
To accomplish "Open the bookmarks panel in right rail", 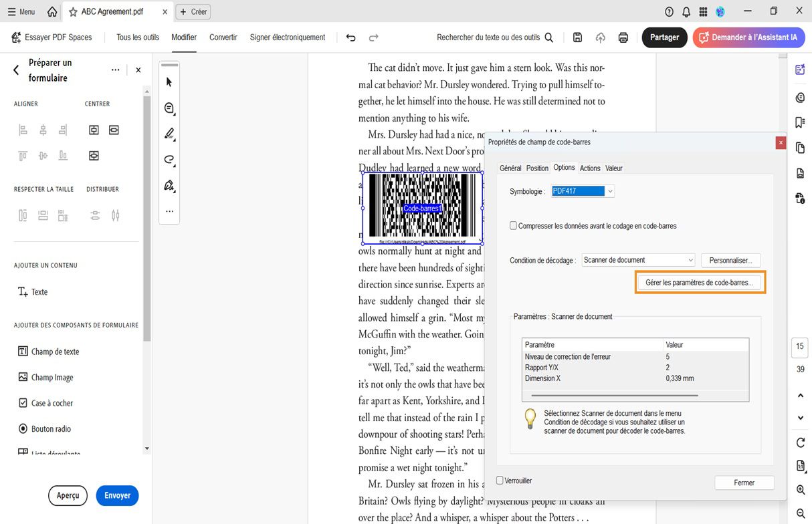I will pyautogui.click(x=801, y=122).
